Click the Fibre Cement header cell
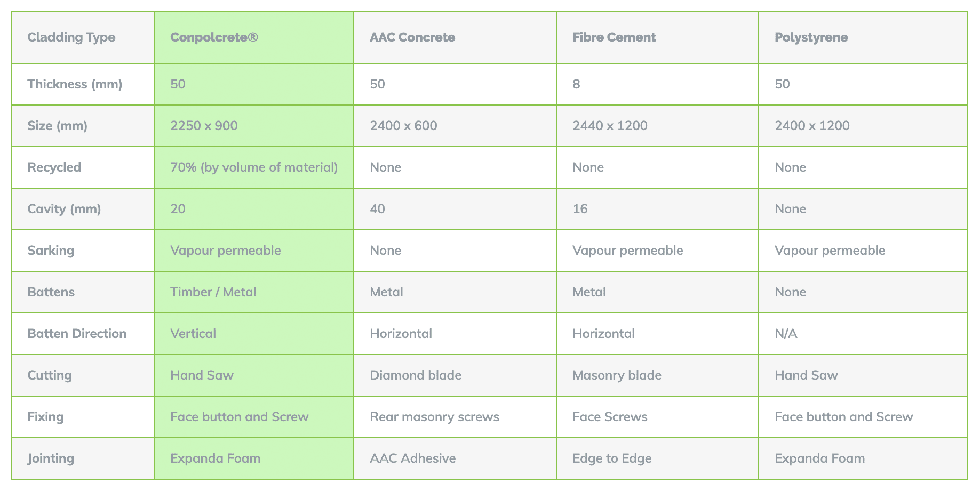Screen dimensions: 980x491 (657, 37)
